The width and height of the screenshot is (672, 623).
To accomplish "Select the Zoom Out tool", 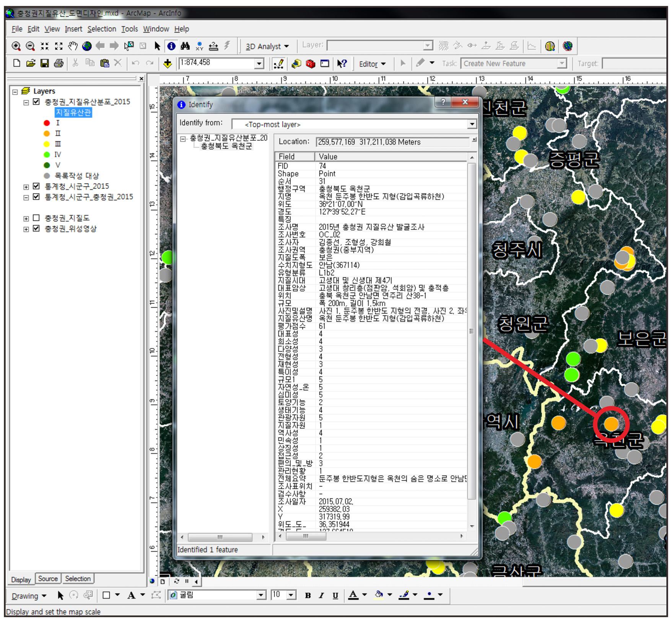I will pos(30,46).
